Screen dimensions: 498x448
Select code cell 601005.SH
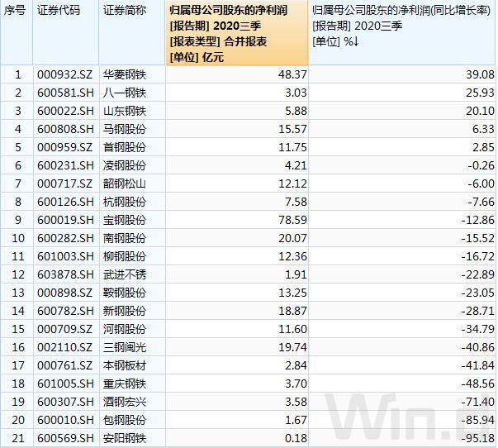(65, 384)
